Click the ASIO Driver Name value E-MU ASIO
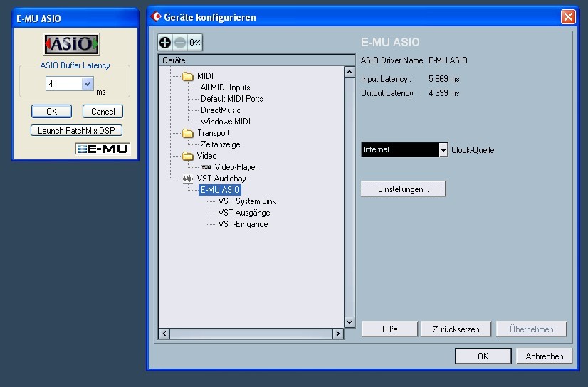 click(x=448, y=60)
